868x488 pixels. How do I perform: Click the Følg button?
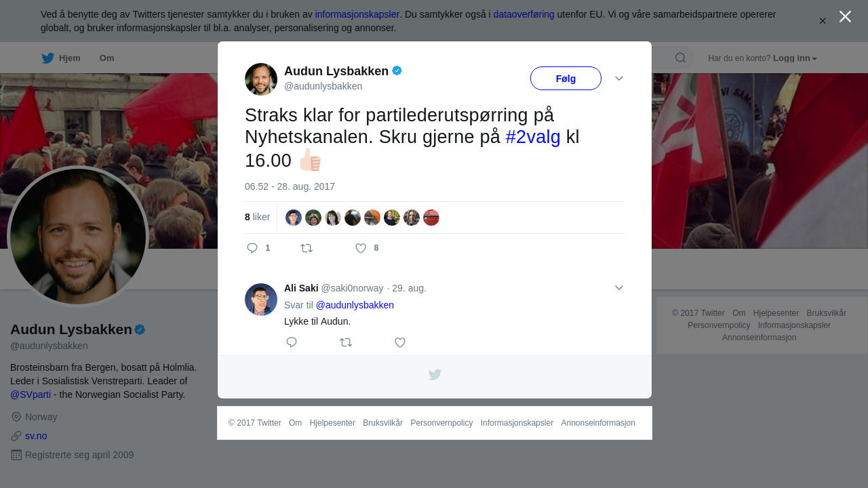tap(566, 79)
